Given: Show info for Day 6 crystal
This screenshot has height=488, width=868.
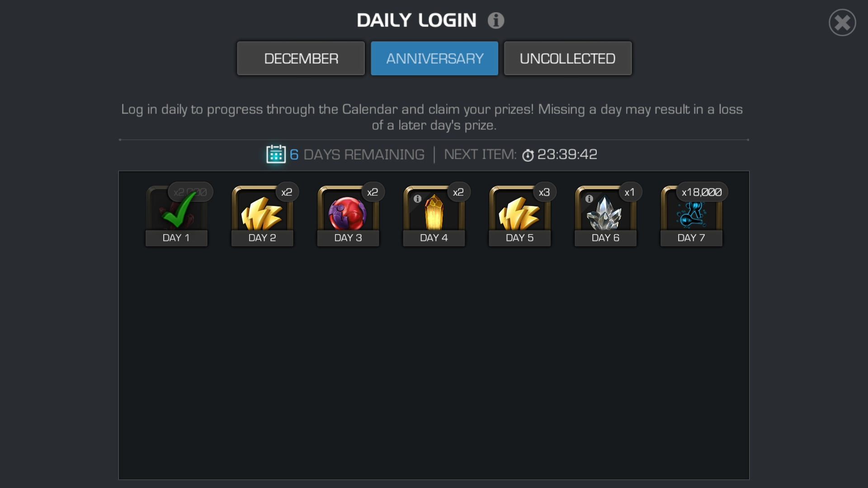Looking at the screenshot, I should (589, 198).
